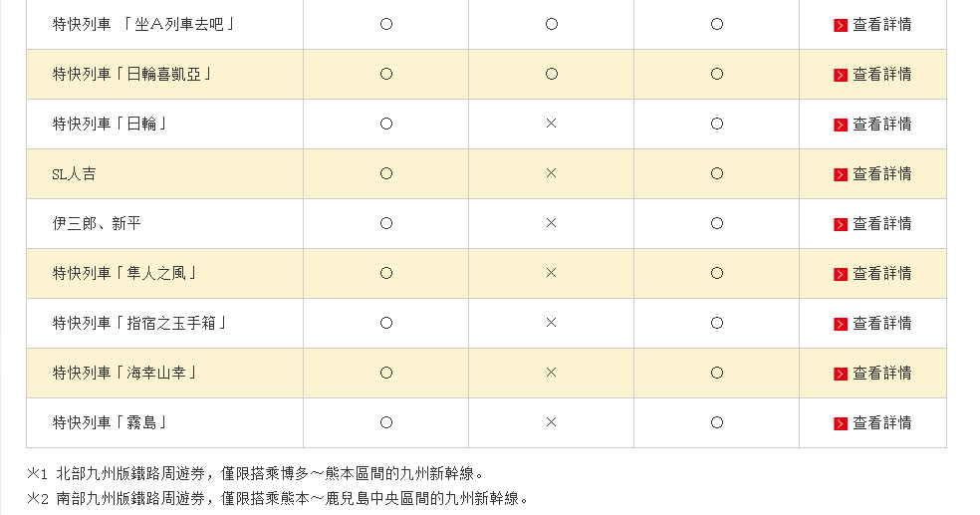Open 查看詳情 link for 指宿之玉手箱
980x515 pixels.
[x=881, y=324]
